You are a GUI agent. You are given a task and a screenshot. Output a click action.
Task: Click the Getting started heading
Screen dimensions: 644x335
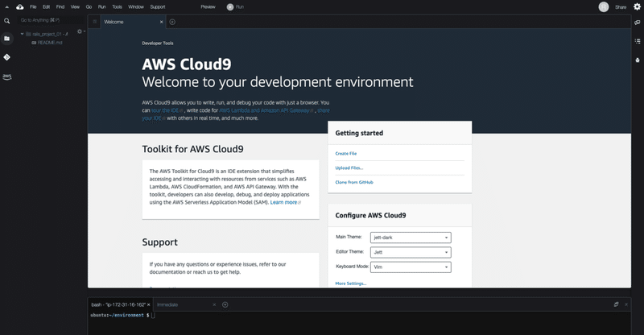(359, 133)
